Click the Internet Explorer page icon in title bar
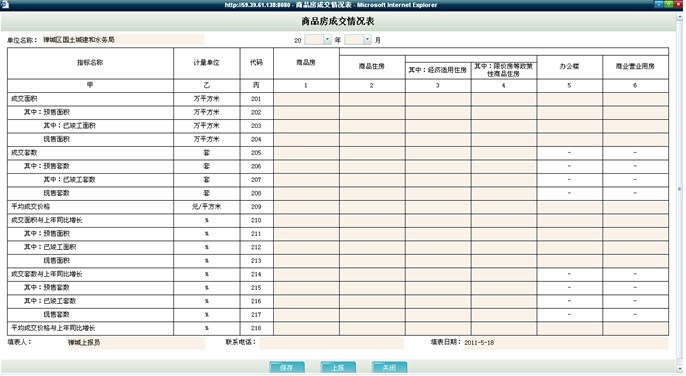The height and width of the screenshot is (376, 686). 5,5
